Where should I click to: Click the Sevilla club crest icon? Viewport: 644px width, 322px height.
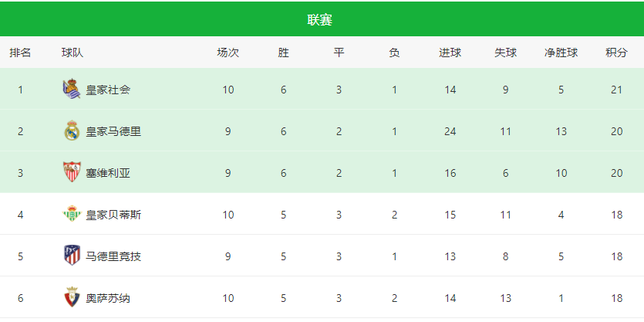pos(72,172)
